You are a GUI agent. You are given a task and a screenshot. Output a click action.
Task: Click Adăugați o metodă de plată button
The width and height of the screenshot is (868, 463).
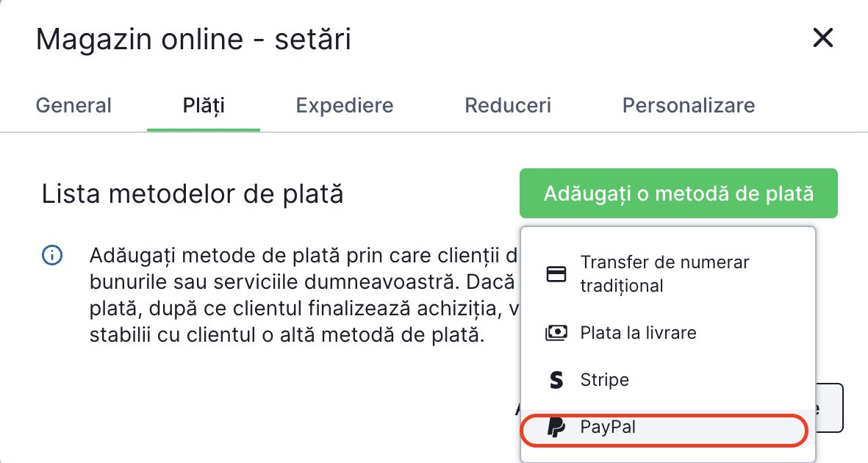click(x=678, y=194)
